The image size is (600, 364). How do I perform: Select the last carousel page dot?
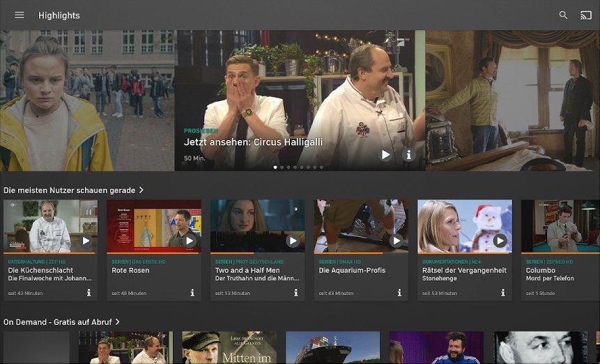coord(321,167)
